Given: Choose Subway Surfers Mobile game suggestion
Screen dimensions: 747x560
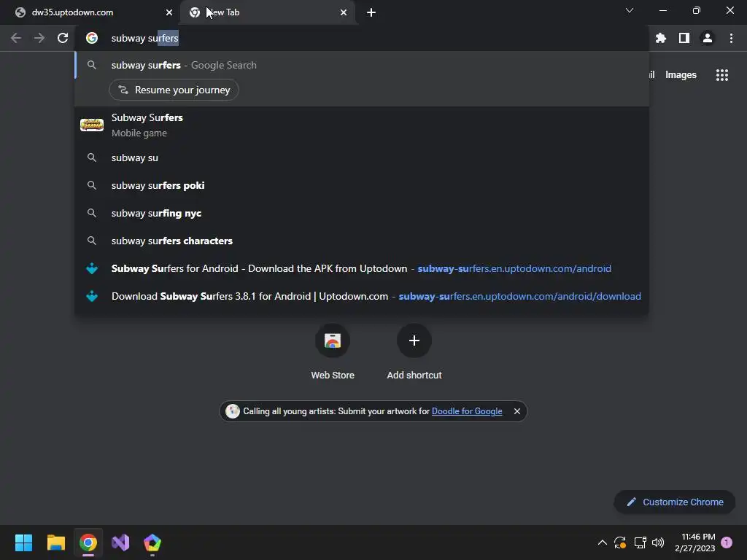Looking at the screenshot, I should tap(362, 125).
